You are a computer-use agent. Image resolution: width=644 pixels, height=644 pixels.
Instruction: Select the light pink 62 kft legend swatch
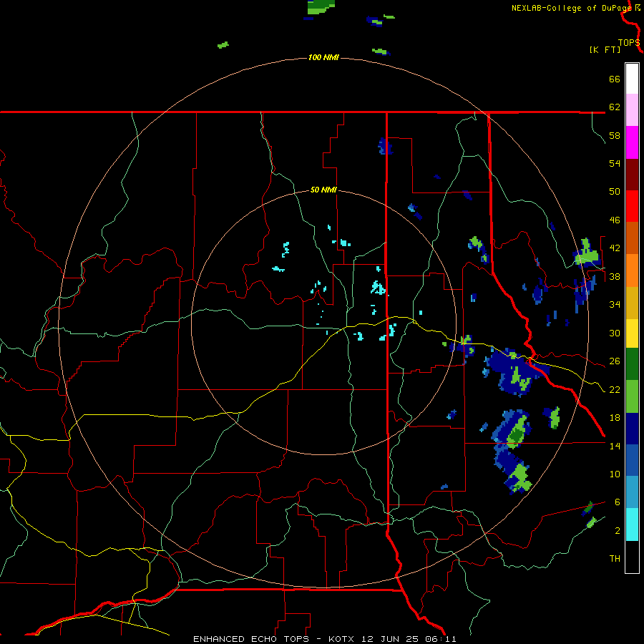click(x=632, y=109)
